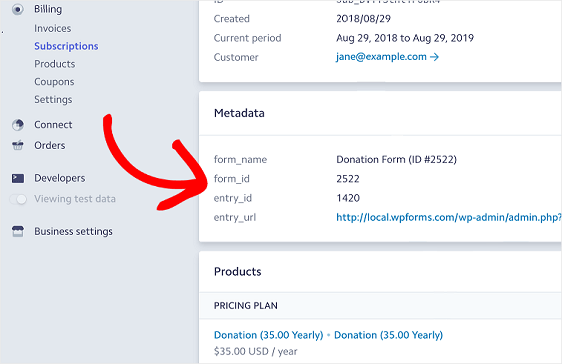Toggle the Viewing test data switch
Viewport: 562px width, 364px height.
point(18,199)
